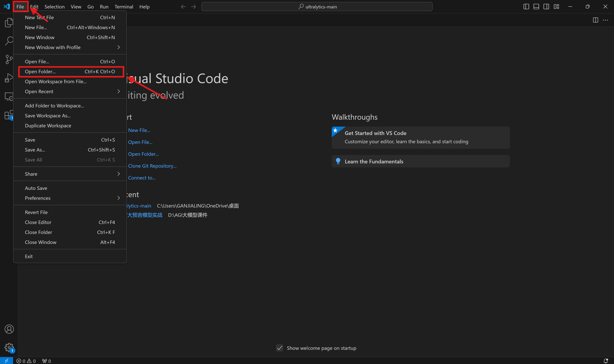The width and height of the screenshot is (614, 364).
Task: Choose New Text File menu entry
Action: tap(70, 17)
